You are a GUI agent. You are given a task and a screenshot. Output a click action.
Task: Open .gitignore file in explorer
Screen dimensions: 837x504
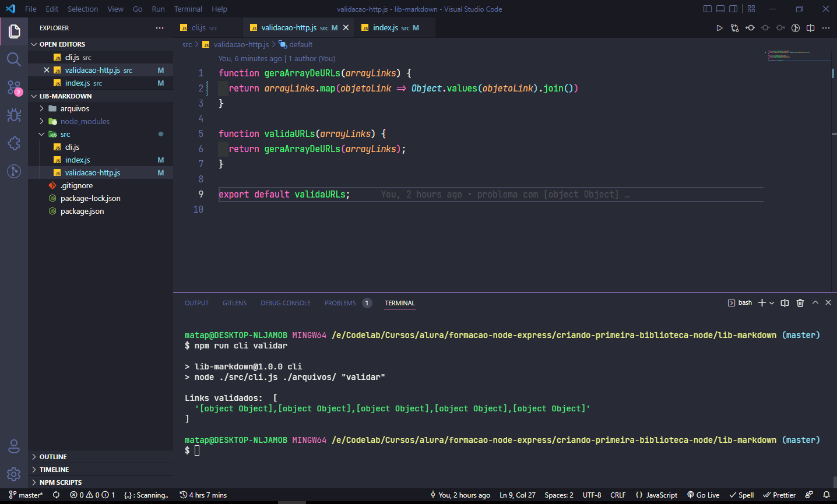click(100, 185)
